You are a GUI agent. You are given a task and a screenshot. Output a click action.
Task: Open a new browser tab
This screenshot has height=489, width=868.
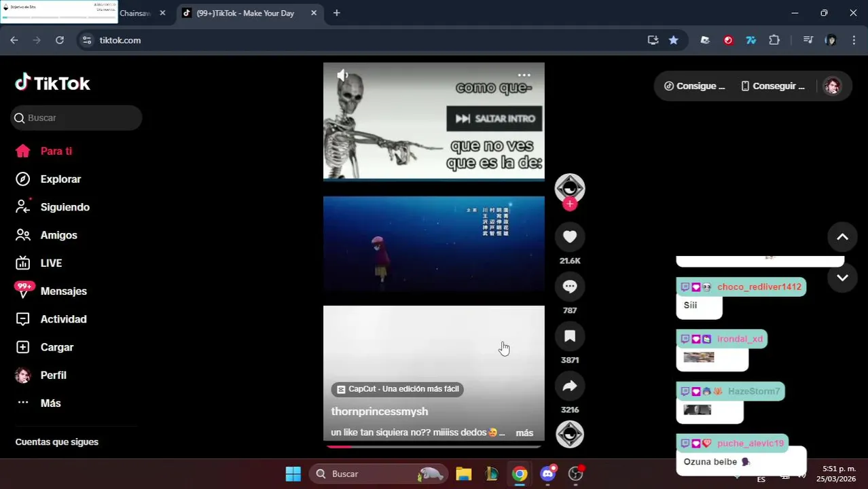pos(336,13)
